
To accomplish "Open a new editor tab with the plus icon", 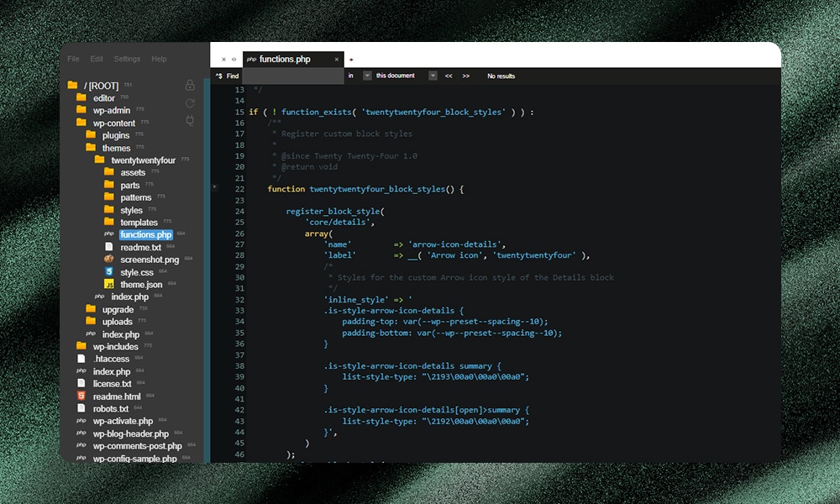I will tap(351, 59).
